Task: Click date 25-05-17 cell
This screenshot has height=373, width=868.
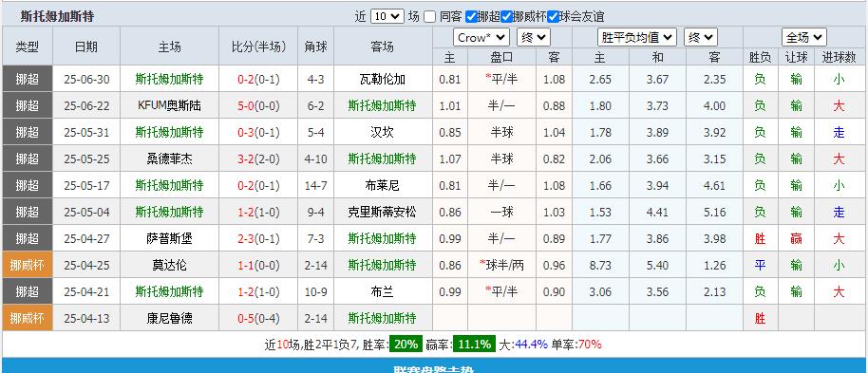Action: [x=86, y=185]
